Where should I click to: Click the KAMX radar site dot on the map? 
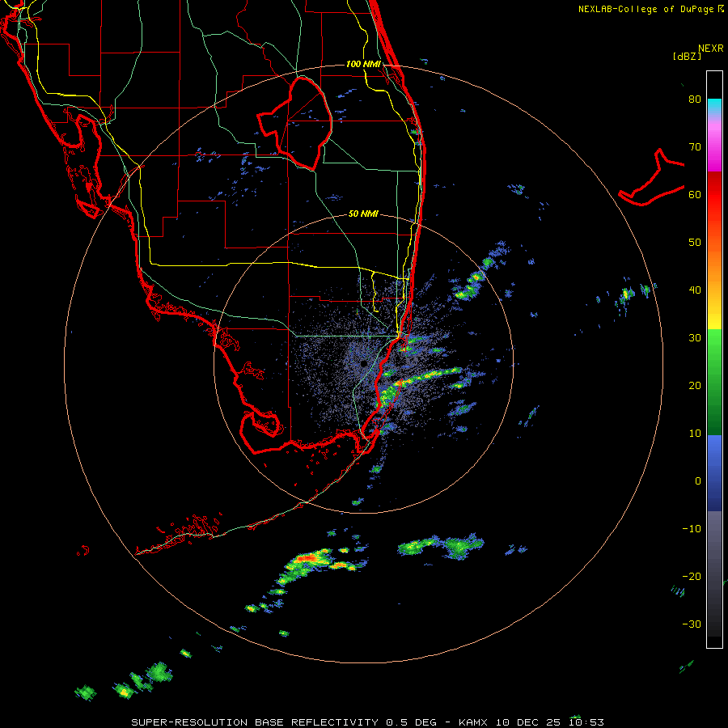coord(363,363)
